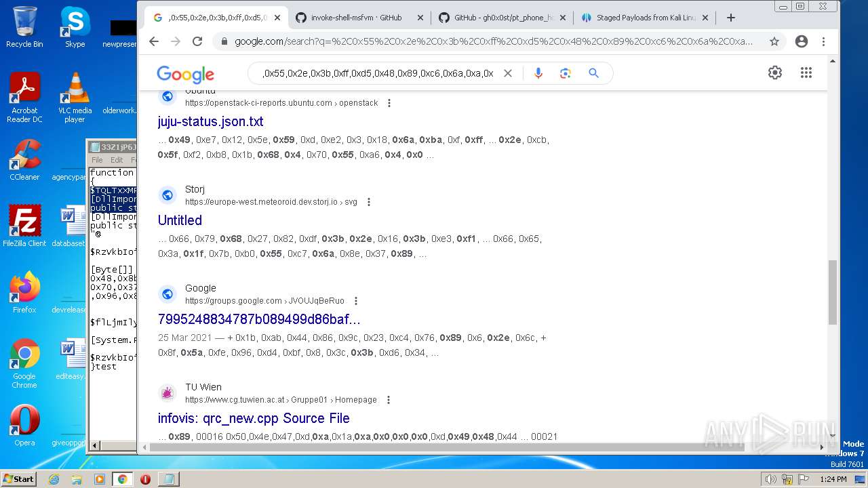Launch FileZilla Client shortcut

point(24,226)
